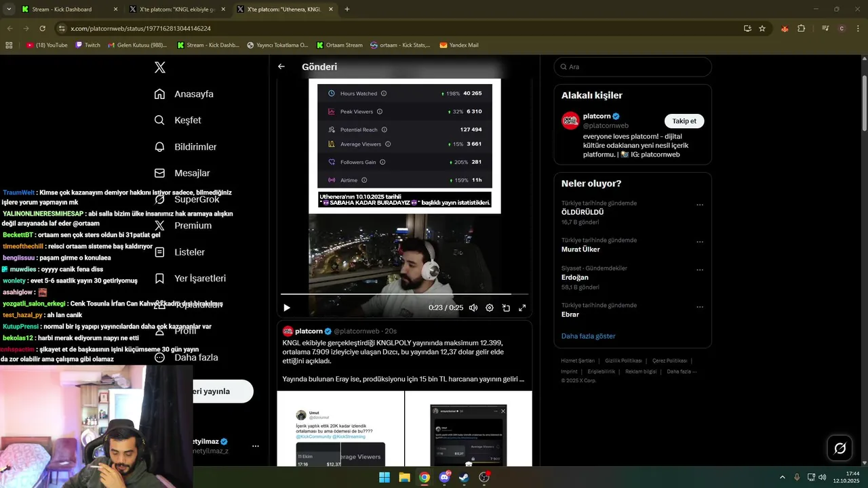This screenshot has height=488, width=868.
Task: Open Chrome profile avatar
Action: tap(842, 28)
